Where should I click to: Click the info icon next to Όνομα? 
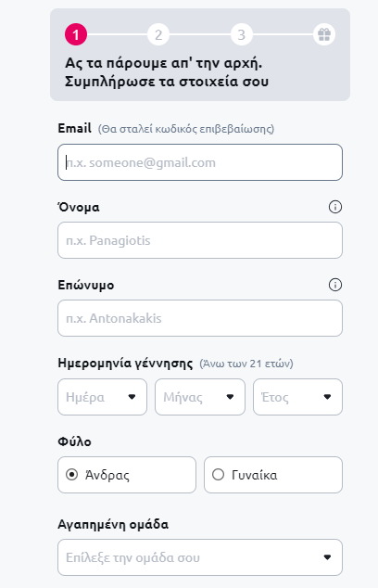pos(334,207)
